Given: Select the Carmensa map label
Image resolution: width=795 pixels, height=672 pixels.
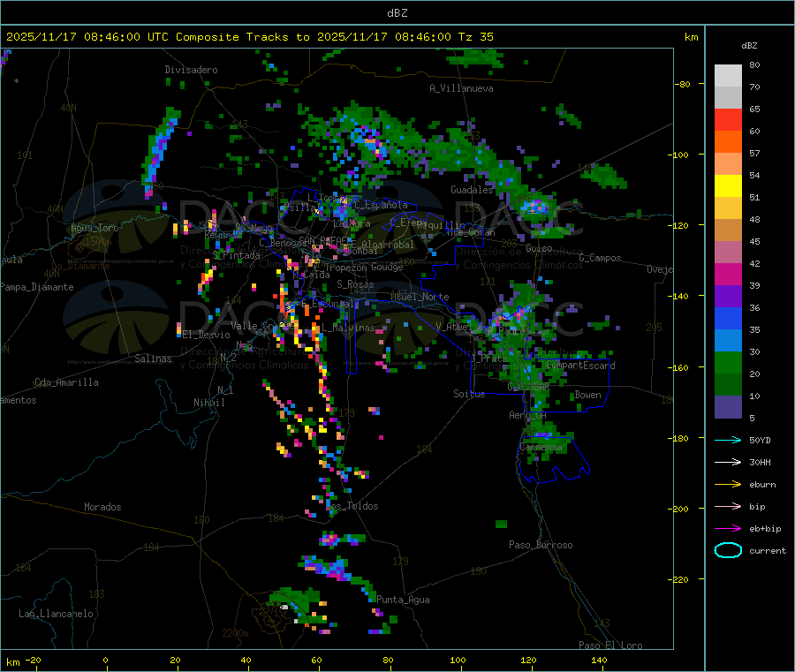Looking at the screenshot, I should [x=541, y=448].
